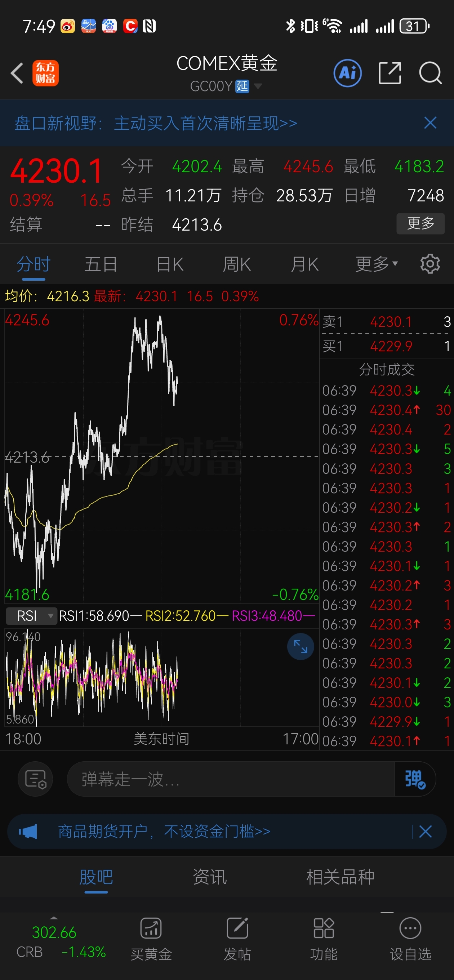Open the GC00Y contract dropdown arrow
The height and width of the screenshot is (980, 454).
coord(258,86)
